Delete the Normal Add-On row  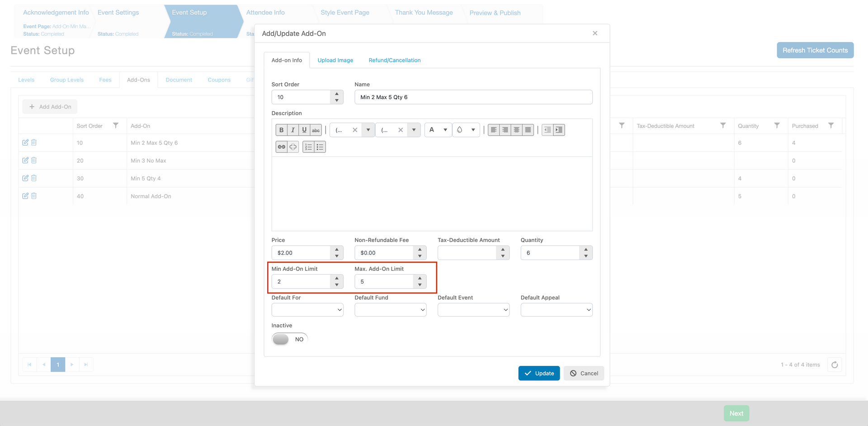click(x=34, y=196)
